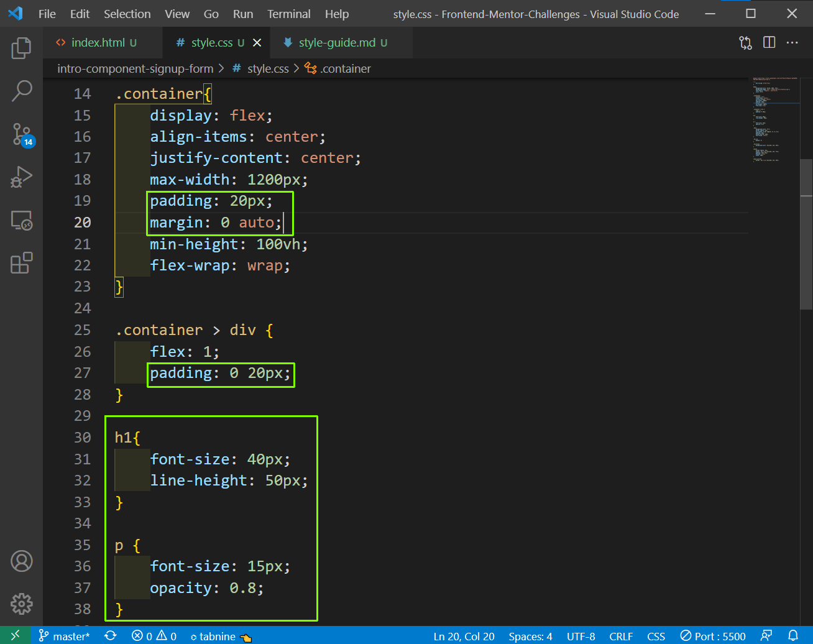Open the Search view in activity bar
813x644 pixels.
(x=21, y=91)
